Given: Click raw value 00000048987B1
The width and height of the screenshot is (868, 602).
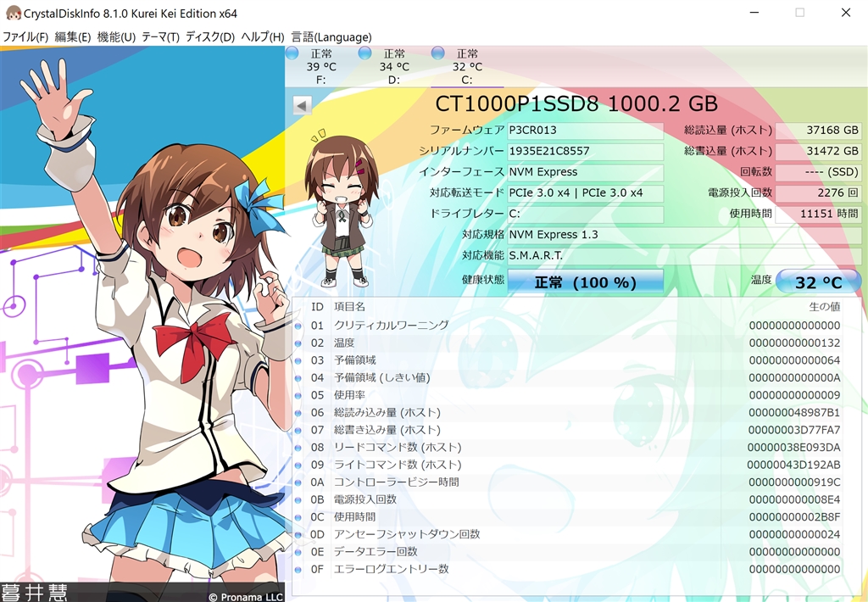Looking at the screenshot, I should [794, 413].
